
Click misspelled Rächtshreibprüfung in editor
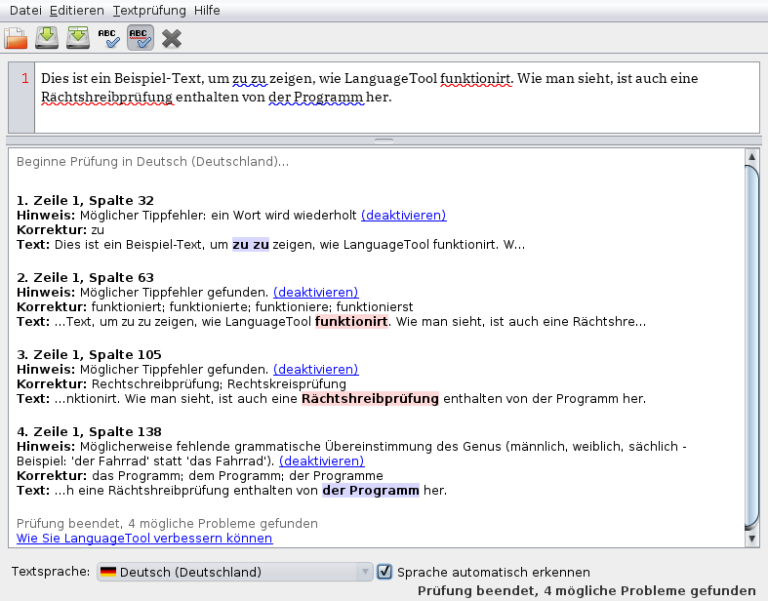[107, 97]
